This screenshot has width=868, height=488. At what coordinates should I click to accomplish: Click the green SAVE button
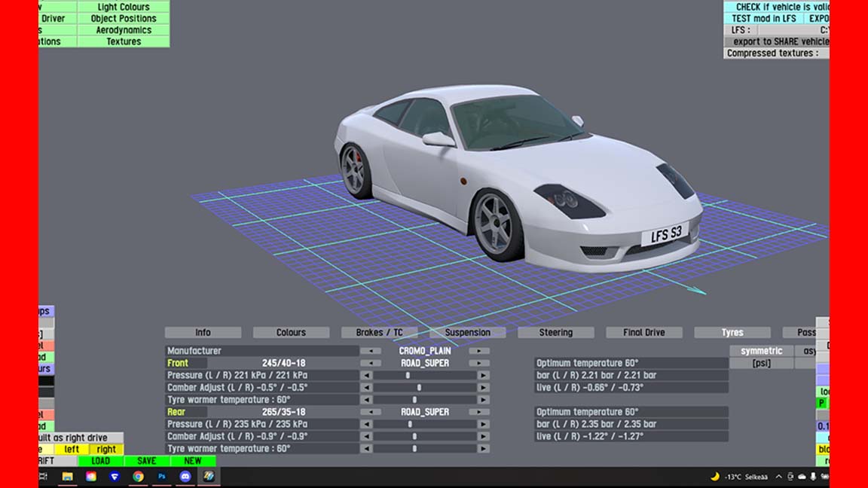click(x=146, y=461)
